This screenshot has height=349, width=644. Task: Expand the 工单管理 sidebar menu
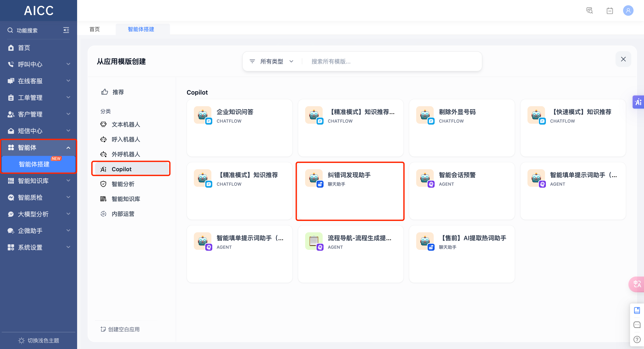(39, 97)
